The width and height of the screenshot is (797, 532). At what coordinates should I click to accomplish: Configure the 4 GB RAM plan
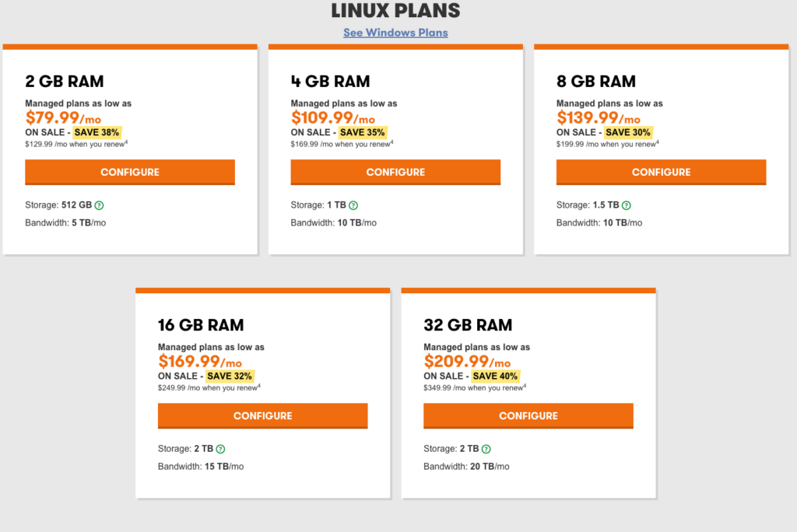pos(395,172)
